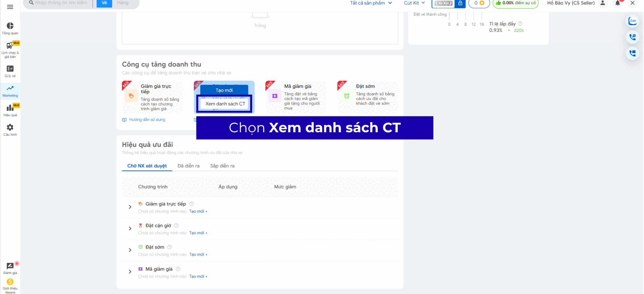Click the Zalo chat floating icon
The height and width of the screenshot is (294, 644).
pyautogui.click(x=632, y=21)
